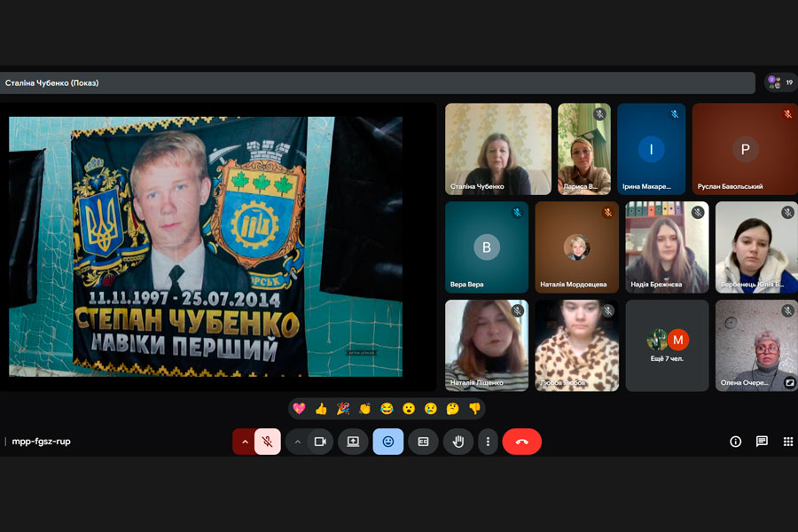The width and height of the screenshot is (798, 532).
Task: Click muted mic icon on Руслан Бавольський tile
Action: tap(788, 114)
